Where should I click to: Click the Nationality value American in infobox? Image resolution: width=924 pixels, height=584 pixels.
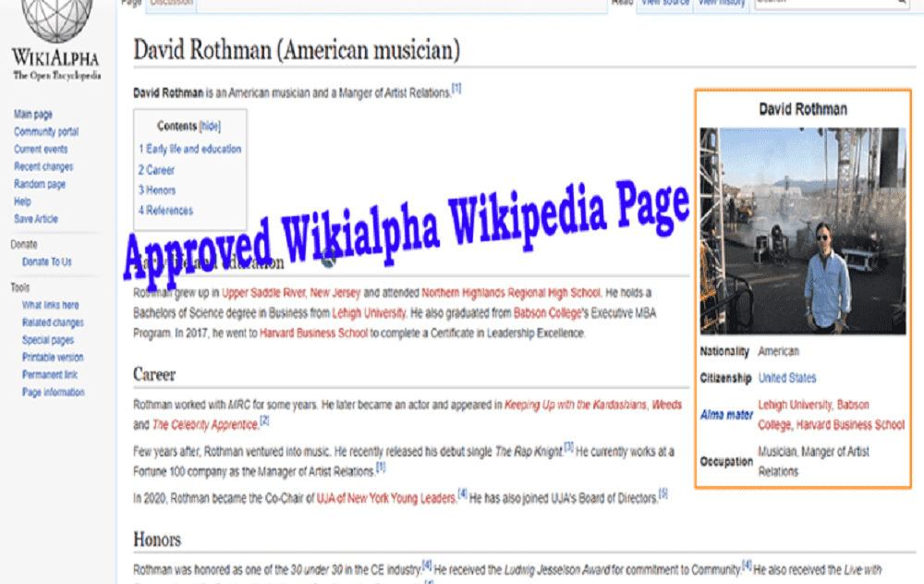pyautogui.click(x=778, y=351)
